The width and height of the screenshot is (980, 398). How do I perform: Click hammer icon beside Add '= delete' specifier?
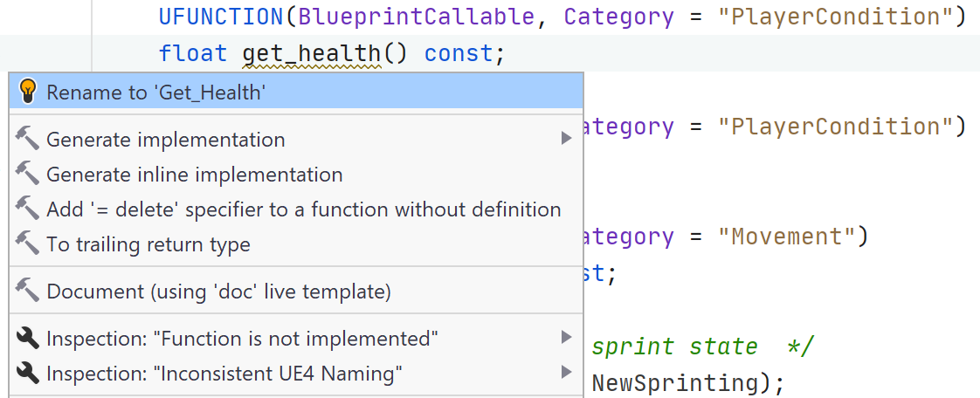27,209
